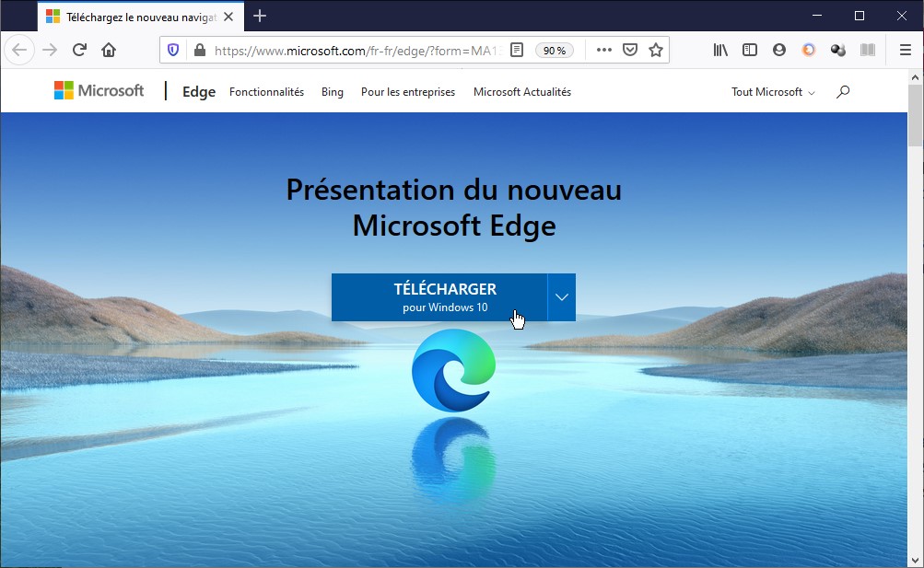Open the Library bookshelf icon
Screen dimensions: 924x568
click(x=720, y=50)
